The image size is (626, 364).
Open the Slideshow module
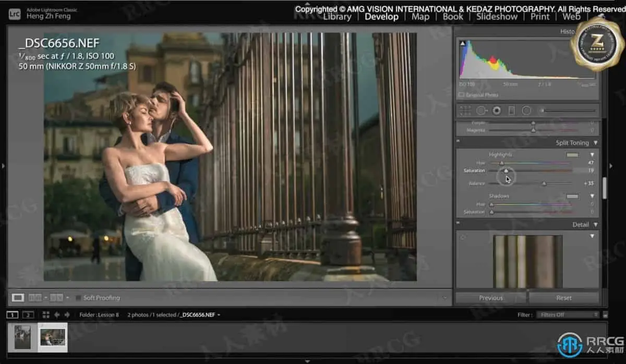tap(496, 17)
